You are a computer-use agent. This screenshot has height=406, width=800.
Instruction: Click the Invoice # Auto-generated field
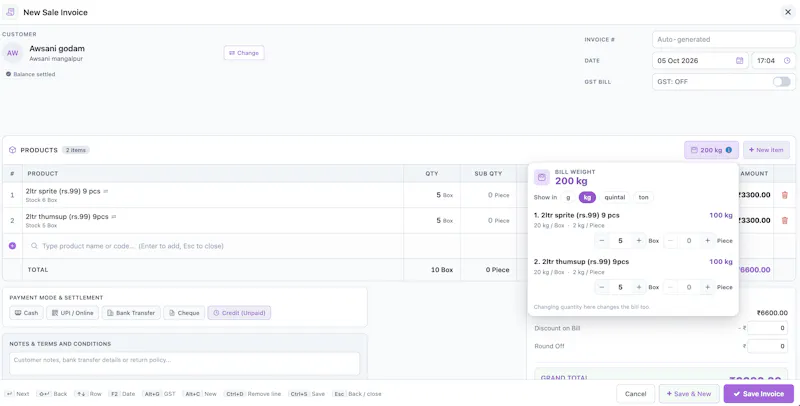(723, 39)
